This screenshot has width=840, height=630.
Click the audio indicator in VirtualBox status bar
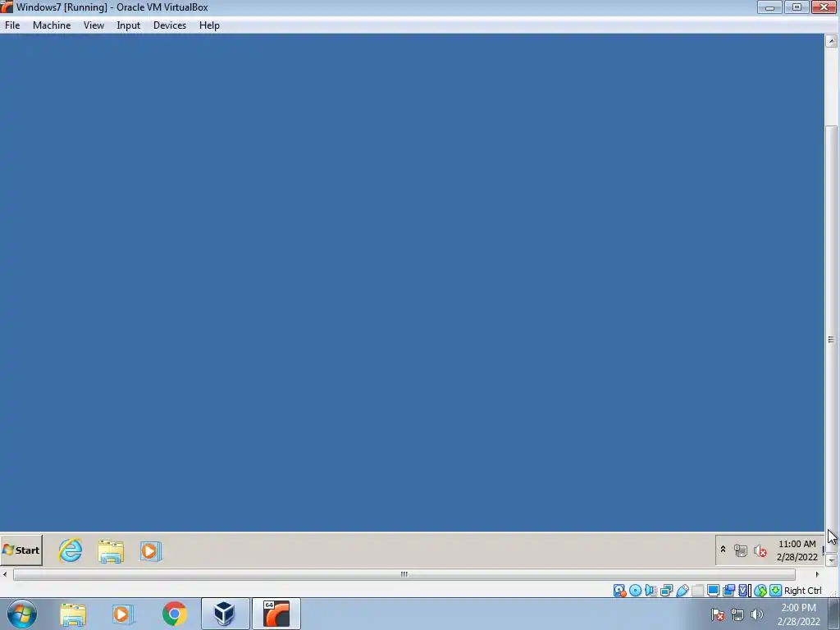pyautogui.click(x=651, y=591)
